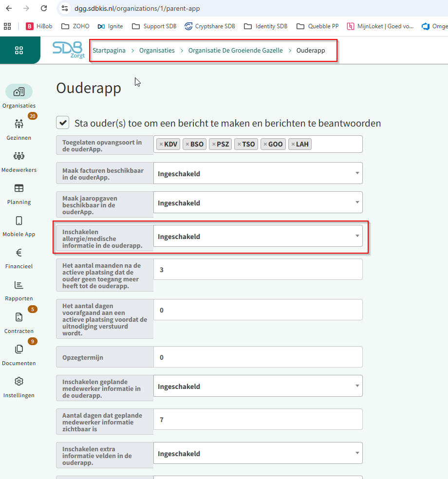Open the HiBob bookmark
Image resolution: width=448 pixels, height=479 pixels.
point(39,26)
